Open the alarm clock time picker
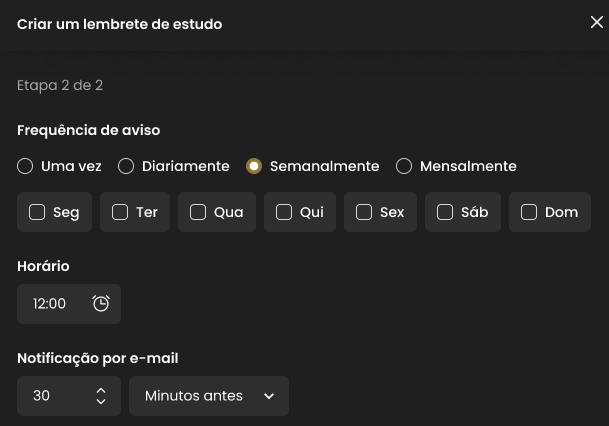The width and height of the screenshot is (609, 426). click(101, 304)
